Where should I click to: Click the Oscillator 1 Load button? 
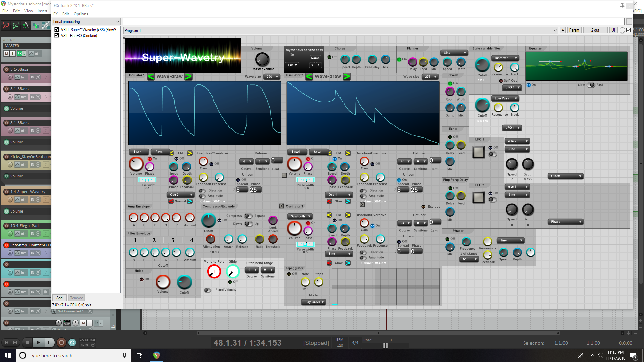tap(139, 152)
